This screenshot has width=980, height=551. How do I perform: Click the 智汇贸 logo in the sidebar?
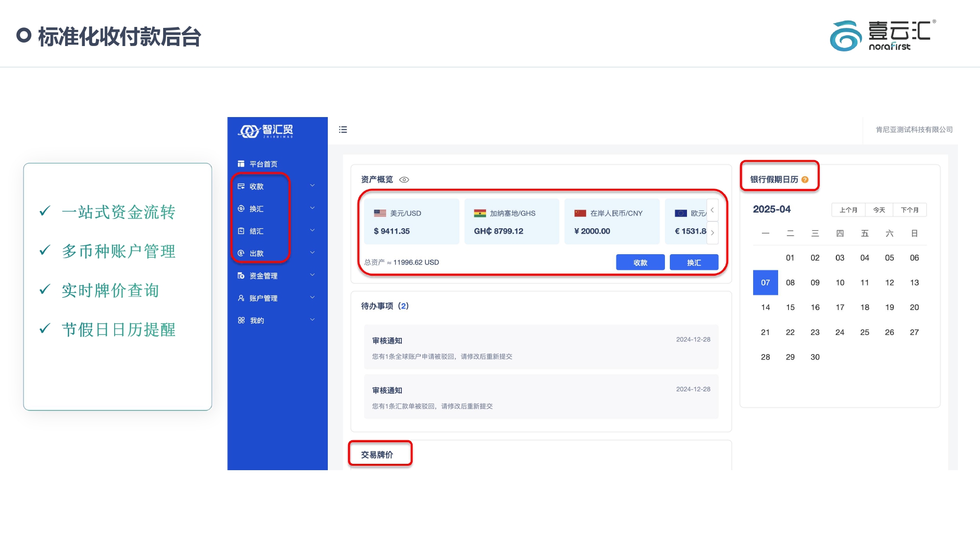[x=266, y=131]
